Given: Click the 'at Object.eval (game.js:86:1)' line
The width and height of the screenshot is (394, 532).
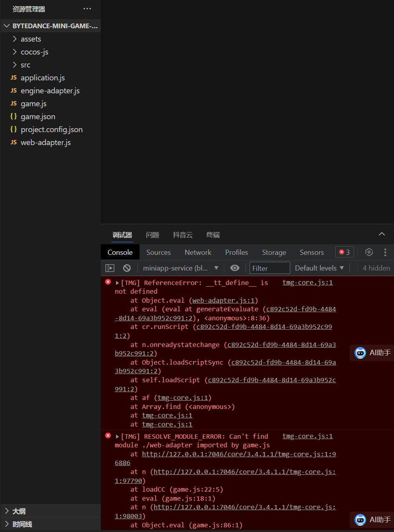Looking at the screenshot, I should tap(186, 525).
